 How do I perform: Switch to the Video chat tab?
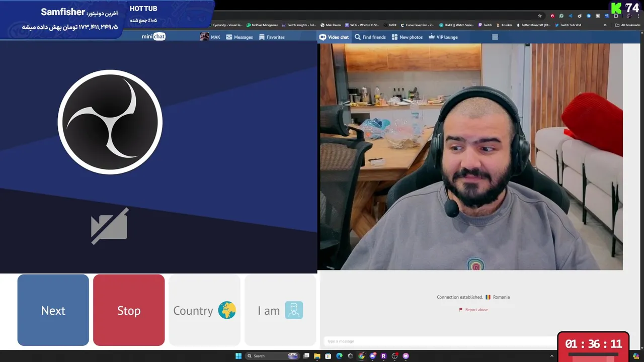tap(334, 37)
